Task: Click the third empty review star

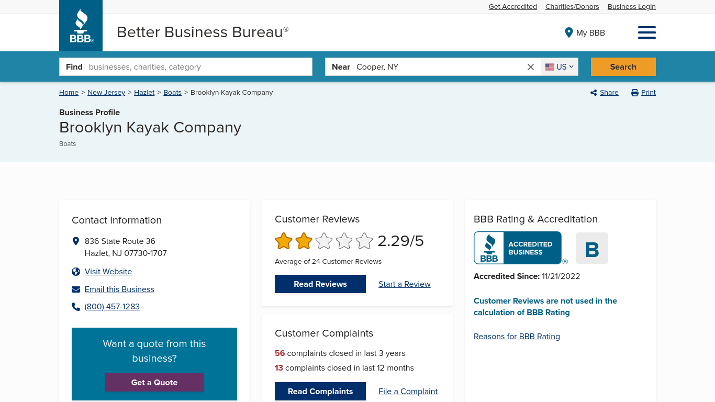Action: [324, 241]
